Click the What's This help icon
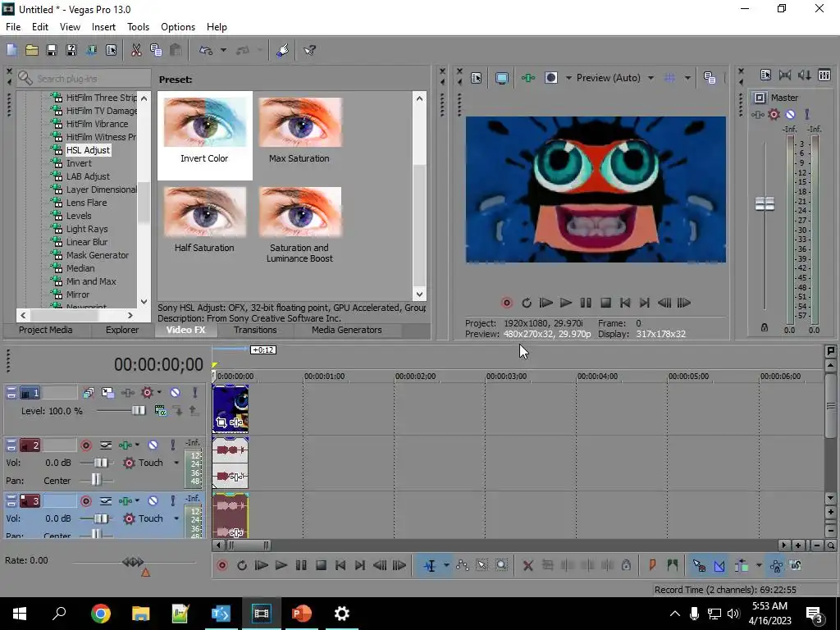Viewport: 840px width, 630px height. [309, 50]
